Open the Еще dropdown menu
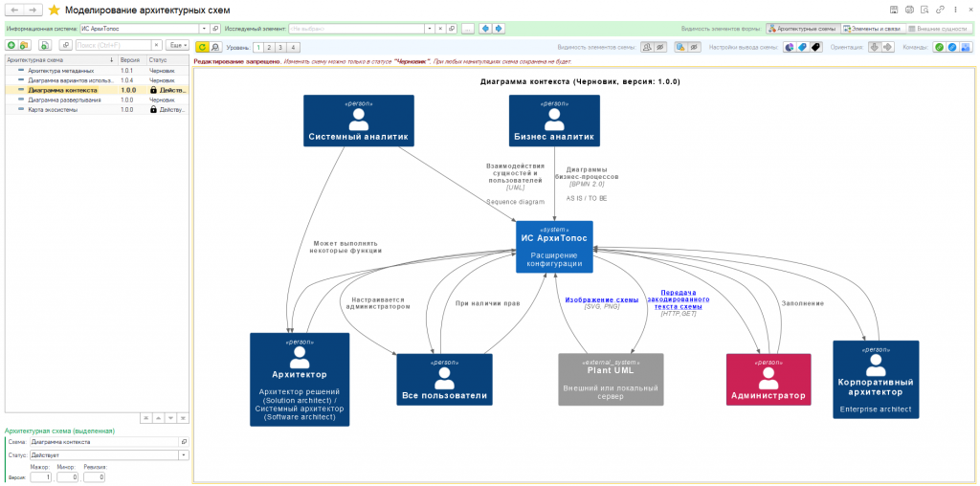The image size is (980, 486). pos(177,46)
